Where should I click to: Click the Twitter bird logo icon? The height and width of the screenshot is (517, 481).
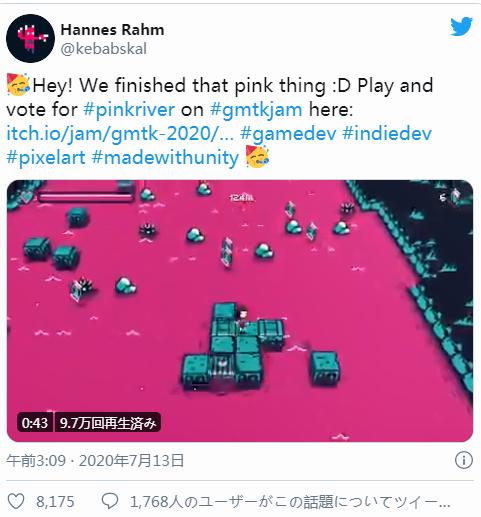461,26
